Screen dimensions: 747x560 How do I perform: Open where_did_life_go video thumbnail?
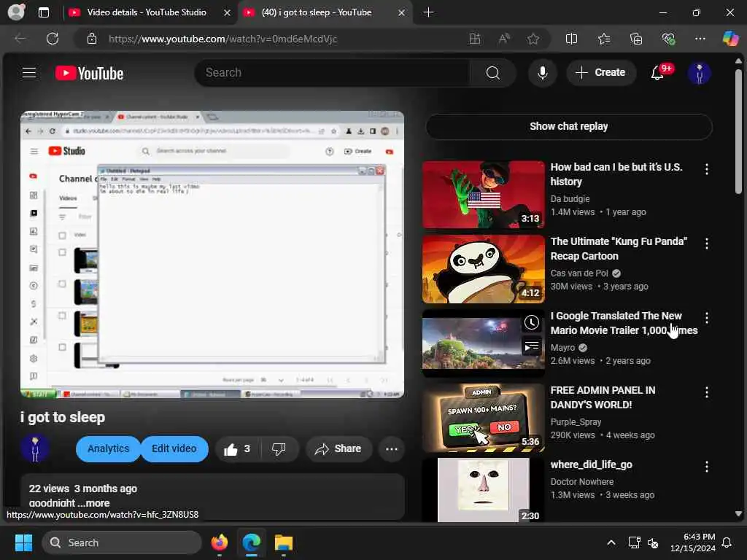pos(483,490)
